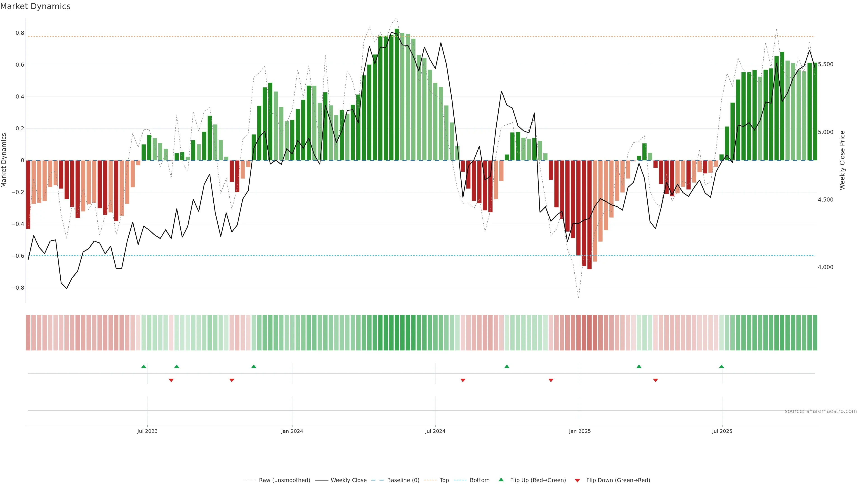
Task: Click the 0.8 tick on the left axis
Action: point(20,33)
